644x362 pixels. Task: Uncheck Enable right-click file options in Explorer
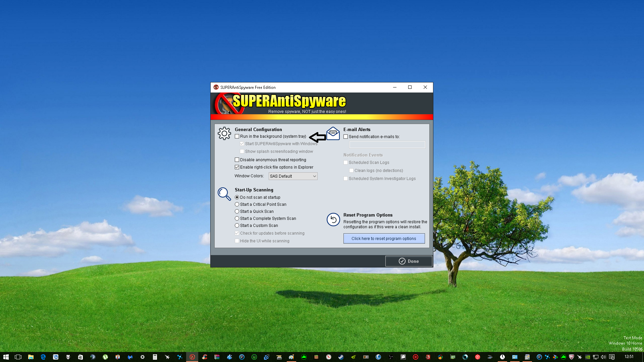(x=237, y=167)
